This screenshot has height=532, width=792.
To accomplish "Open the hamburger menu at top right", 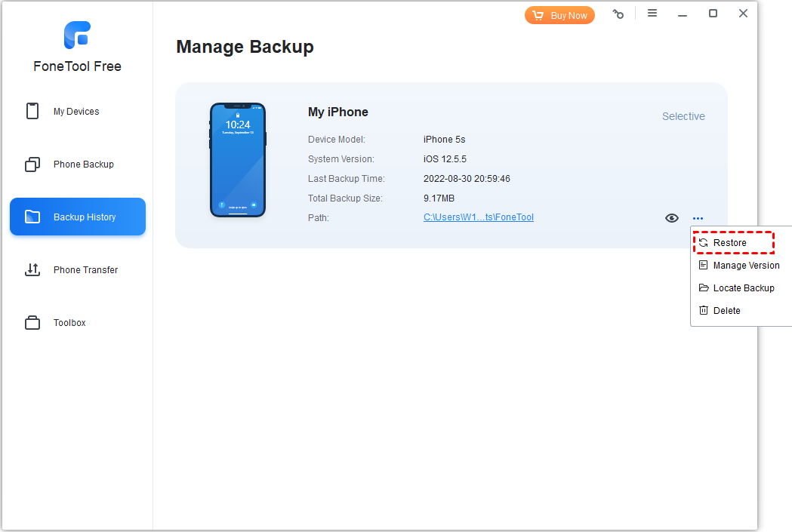I will 652,13.
